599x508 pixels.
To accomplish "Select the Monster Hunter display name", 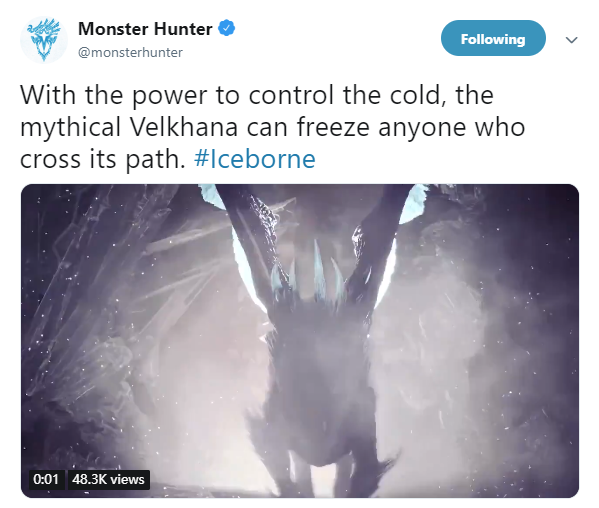I will [145, 29].
